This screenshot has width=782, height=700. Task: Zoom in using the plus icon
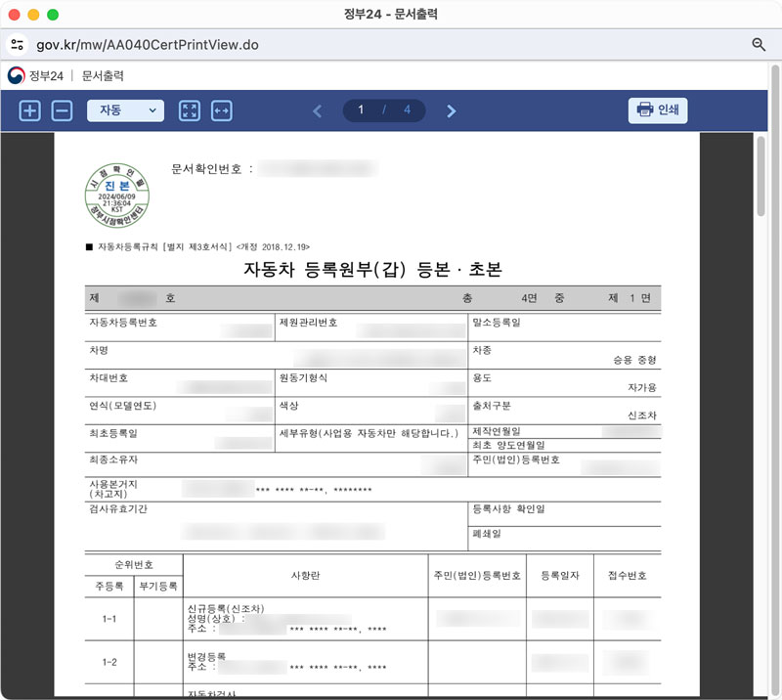(x=28, y=110)
